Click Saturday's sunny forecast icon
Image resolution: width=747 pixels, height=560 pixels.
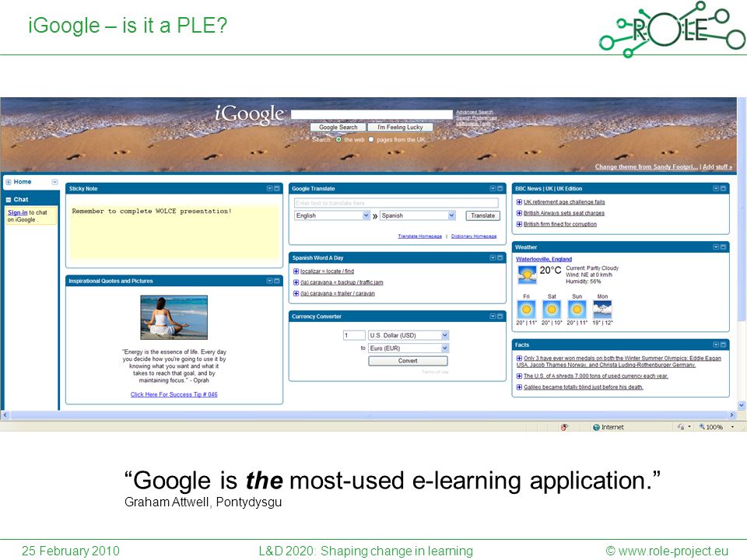click(552, 310)
